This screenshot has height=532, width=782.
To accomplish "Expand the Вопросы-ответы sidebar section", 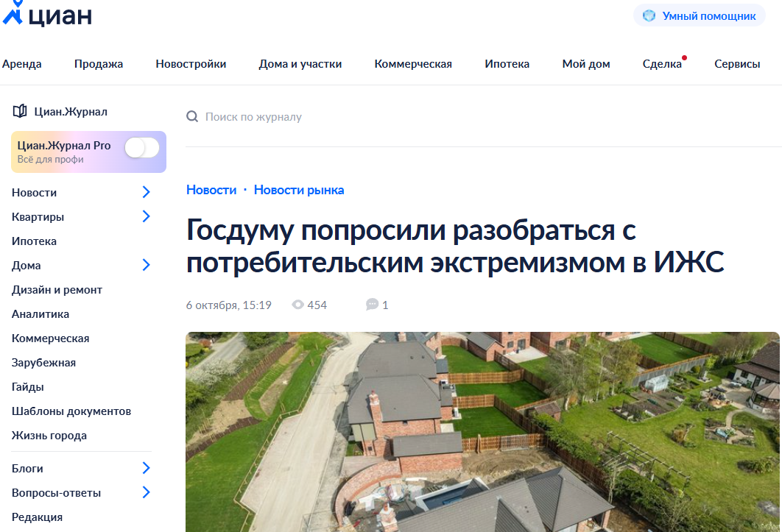I will 145,492.
